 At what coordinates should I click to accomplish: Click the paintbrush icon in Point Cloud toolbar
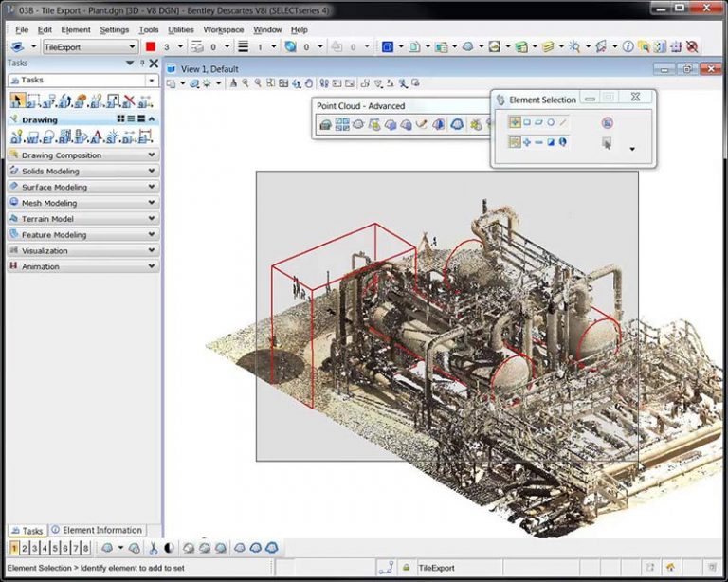pos(422,124)
